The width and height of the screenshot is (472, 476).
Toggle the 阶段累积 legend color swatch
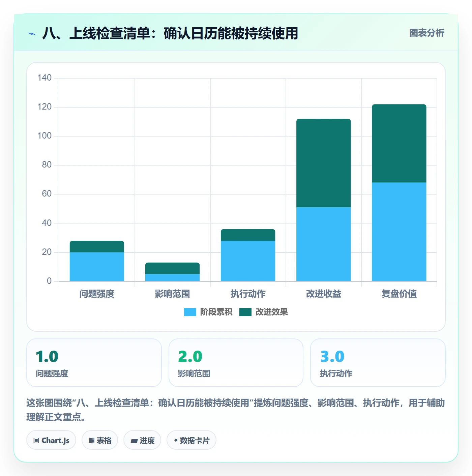point(190,312)
